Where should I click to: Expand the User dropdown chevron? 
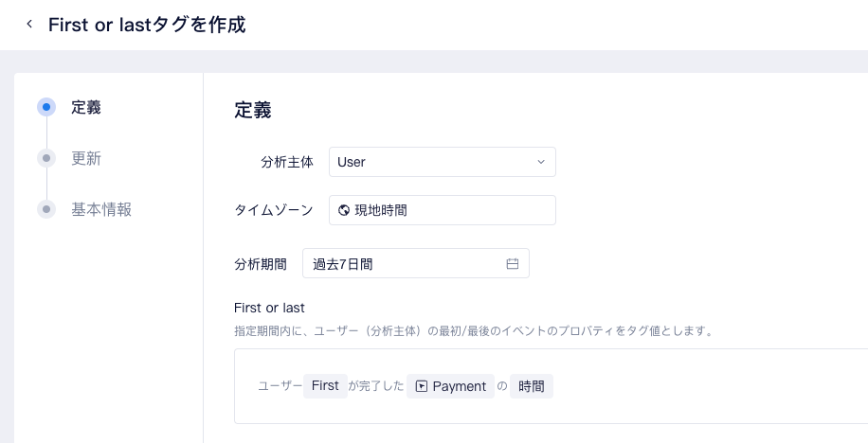541,162
